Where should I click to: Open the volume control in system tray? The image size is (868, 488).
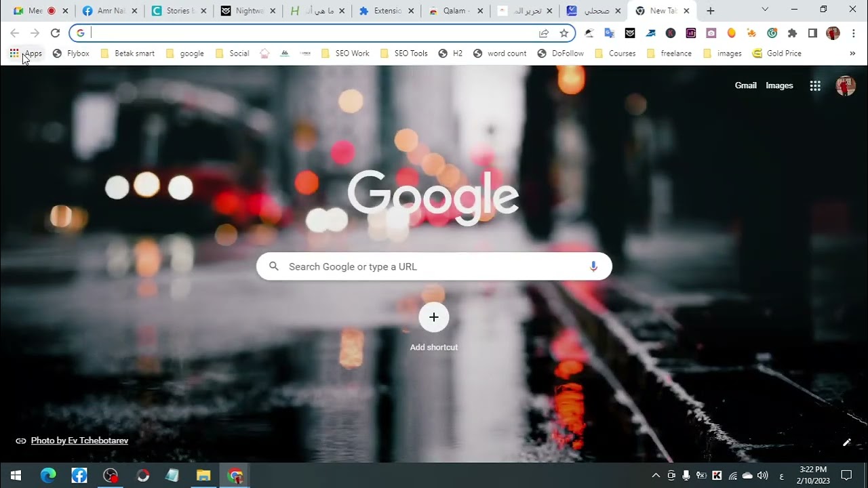coord(763,476)
